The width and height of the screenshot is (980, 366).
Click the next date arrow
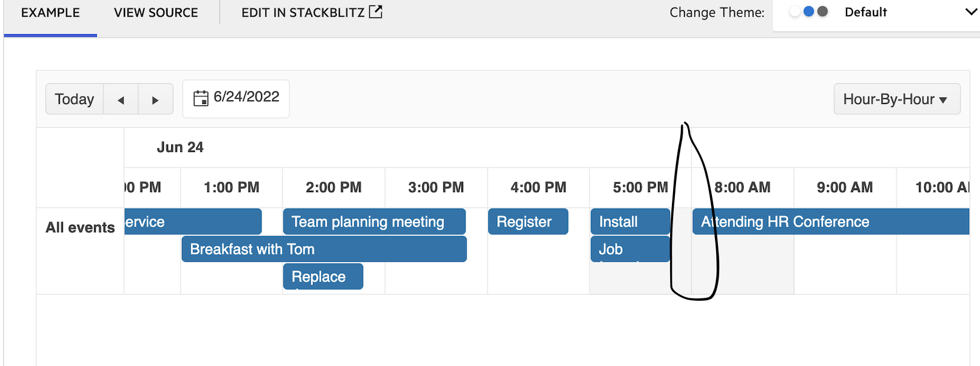pos(156,100)
